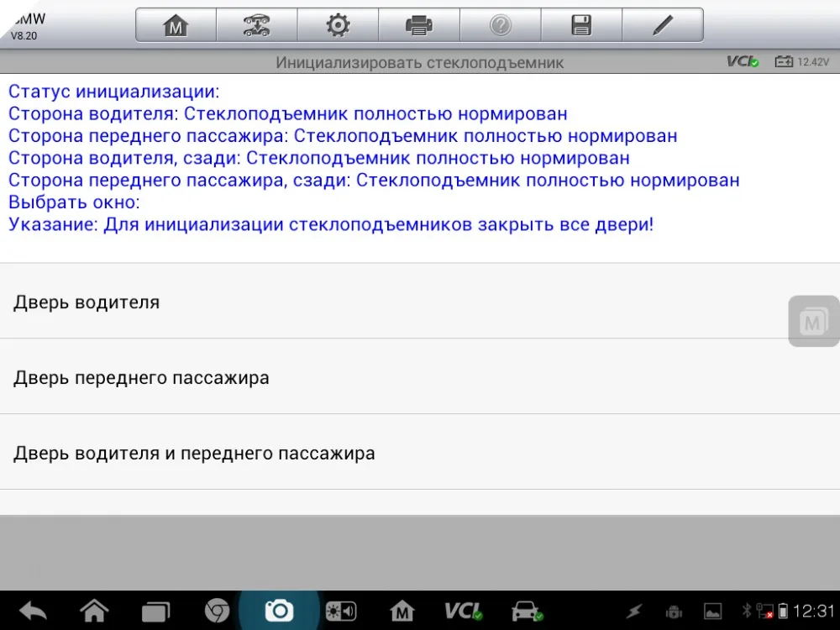Tap the battery voltage 12.42V indicator
The image size is (840, 630).
click(x=802, y=61)
